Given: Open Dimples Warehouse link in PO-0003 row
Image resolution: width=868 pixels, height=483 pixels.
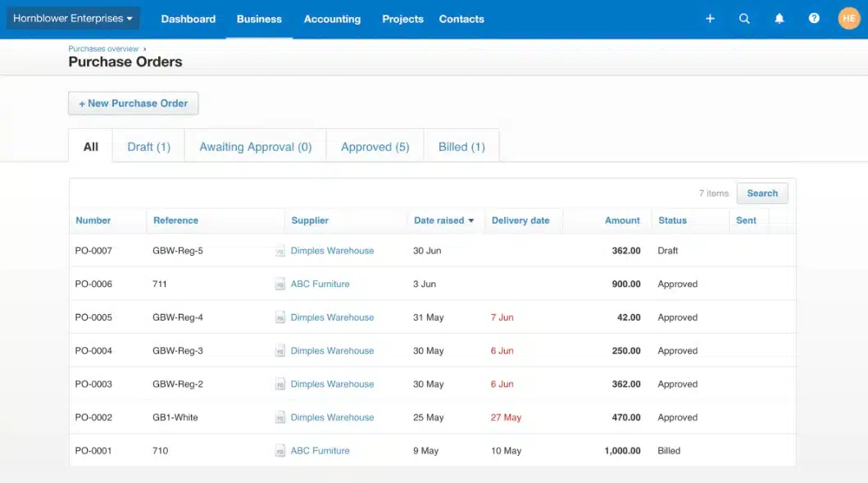Looking at the screenshot, I should [x=332, y=384].
